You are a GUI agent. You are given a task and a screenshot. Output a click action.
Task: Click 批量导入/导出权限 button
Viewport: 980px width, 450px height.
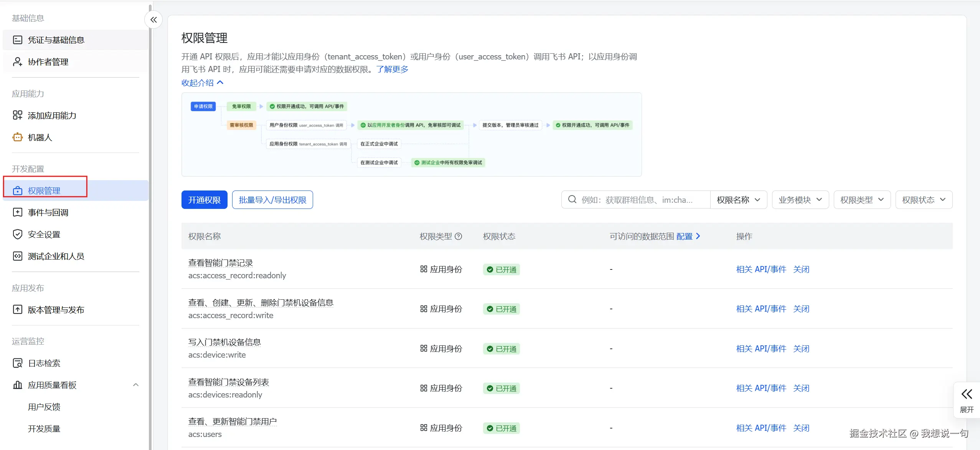[x=272, y=200]
